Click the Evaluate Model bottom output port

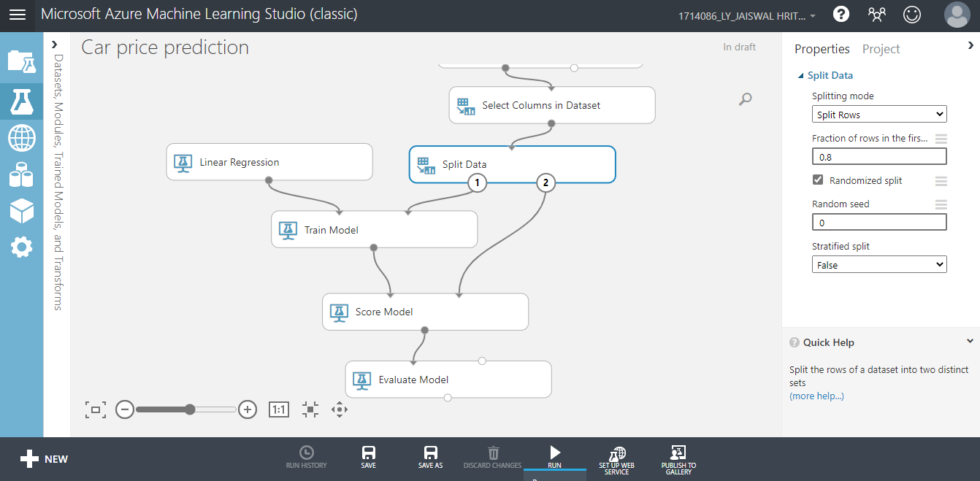448,398
